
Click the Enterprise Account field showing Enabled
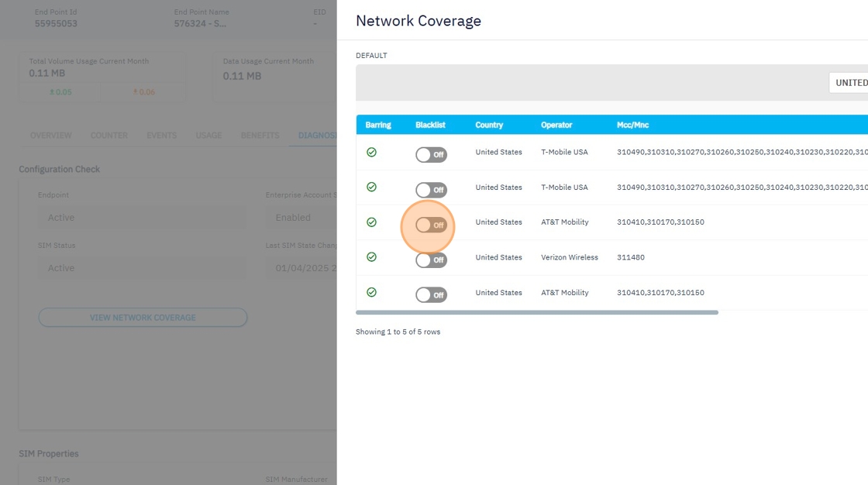301,218
